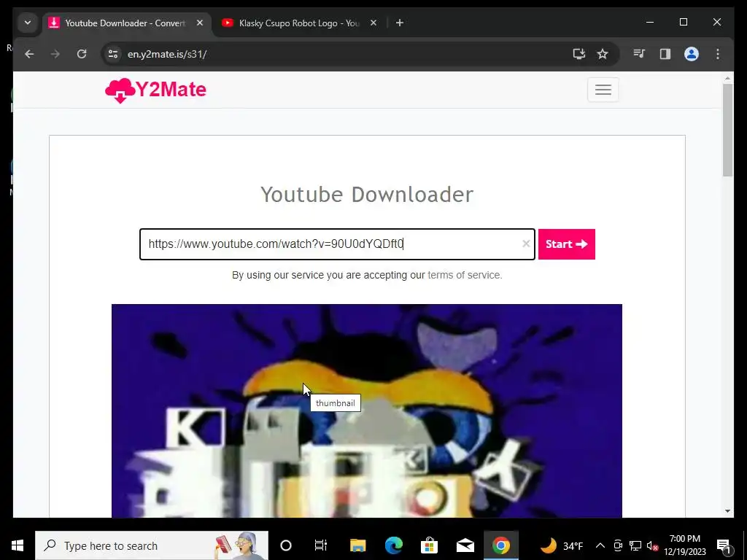Close the Youtube Downloader tab
The height and width of the screenshot is (560, 747).
pos(200,23)
